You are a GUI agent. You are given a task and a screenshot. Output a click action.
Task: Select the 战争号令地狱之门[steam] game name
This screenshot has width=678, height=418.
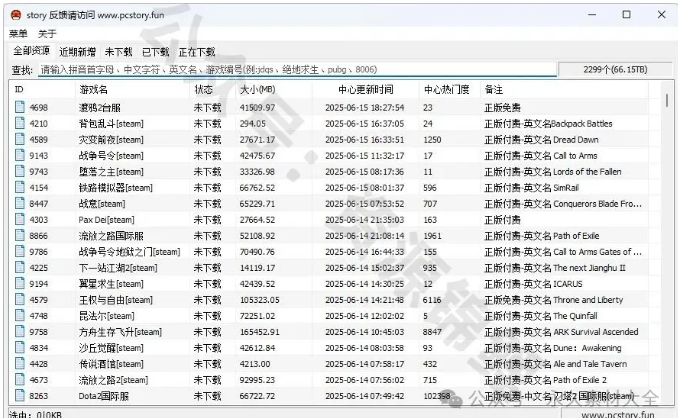(x=129, y=252)
